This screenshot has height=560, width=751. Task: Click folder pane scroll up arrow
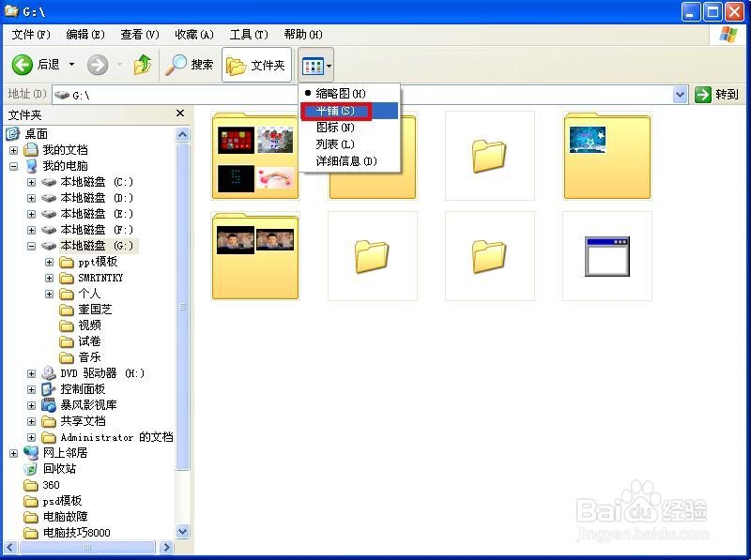(x=182, y=134)
